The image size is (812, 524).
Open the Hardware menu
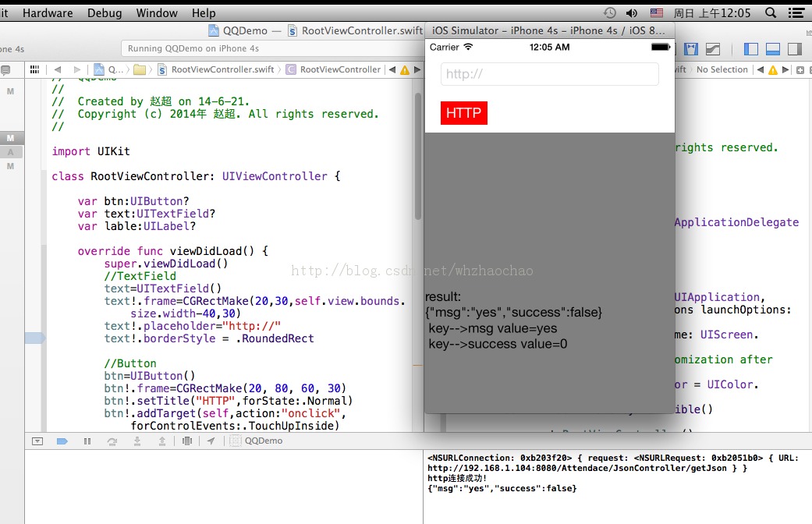[48, 13]
